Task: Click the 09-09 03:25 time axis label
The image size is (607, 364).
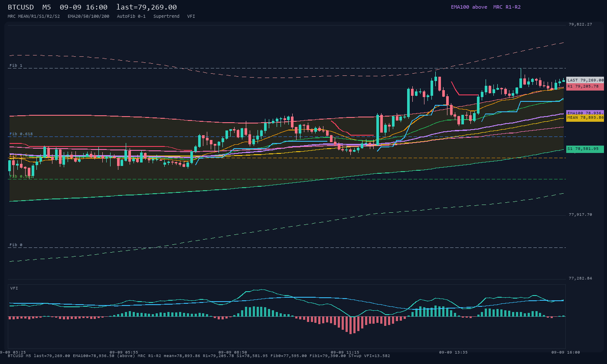Action: pyautogui.click(x=13, y=352)
